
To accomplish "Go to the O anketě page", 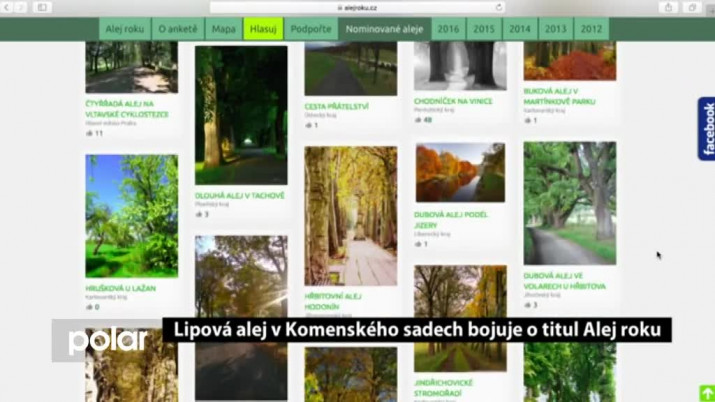I will click(177, 29).
